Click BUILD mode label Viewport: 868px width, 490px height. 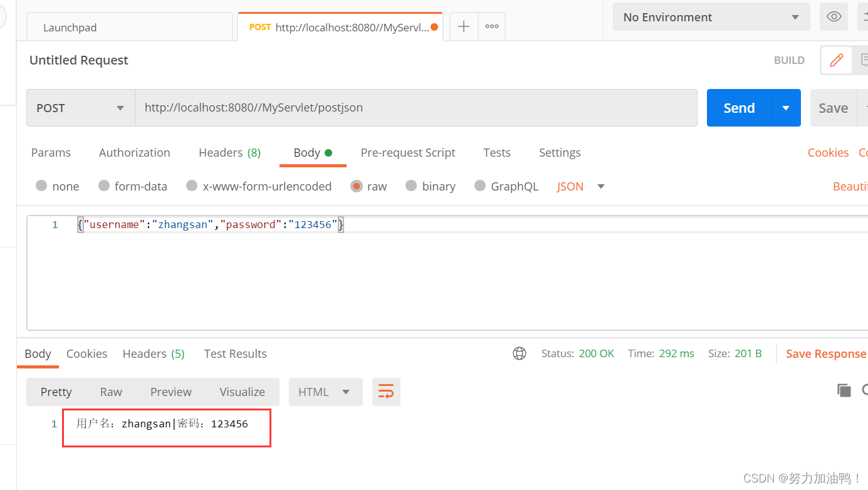tap(790, 60)
